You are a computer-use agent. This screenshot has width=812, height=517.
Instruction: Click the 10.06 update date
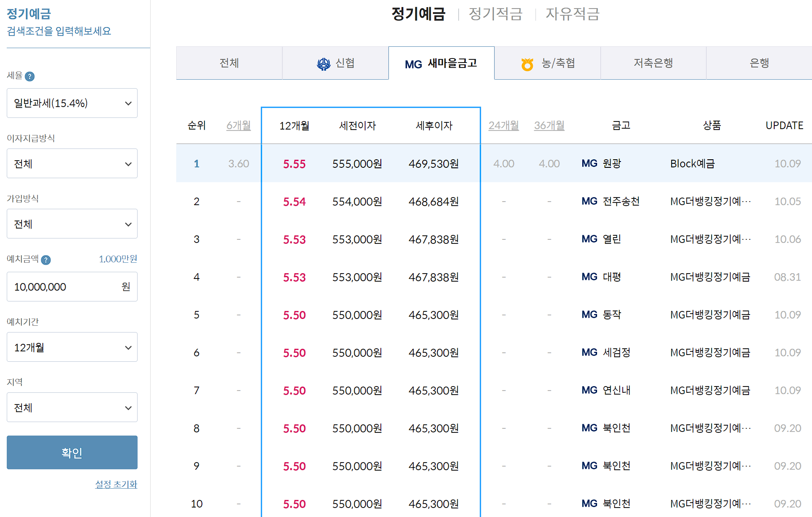point(788,239)
